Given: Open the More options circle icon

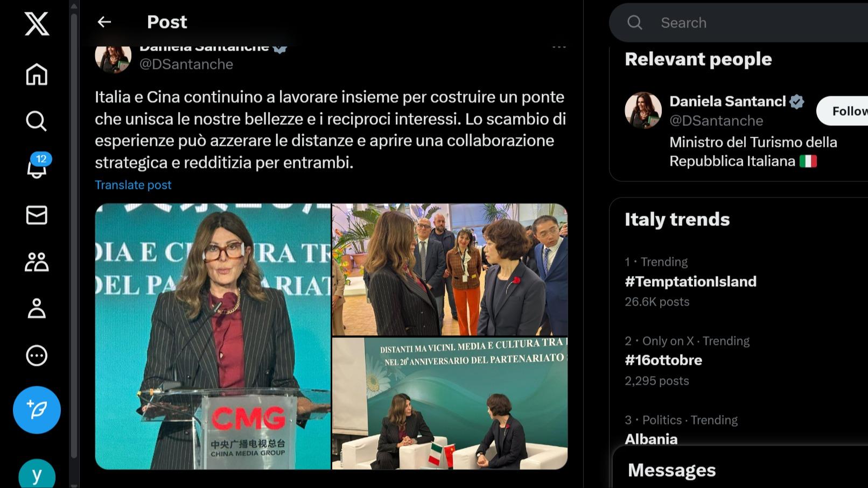Looking at the screenshot, I should 37,356.
